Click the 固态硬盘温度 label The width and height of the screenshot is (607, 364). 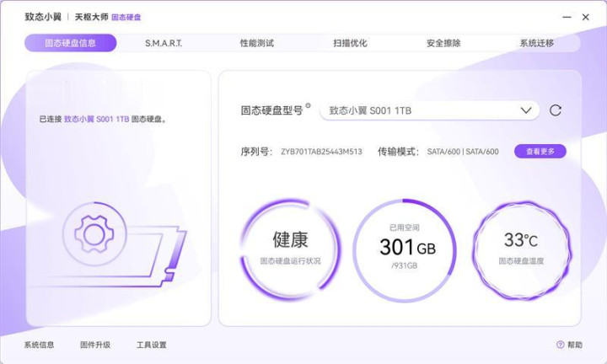tap(521, 261)
